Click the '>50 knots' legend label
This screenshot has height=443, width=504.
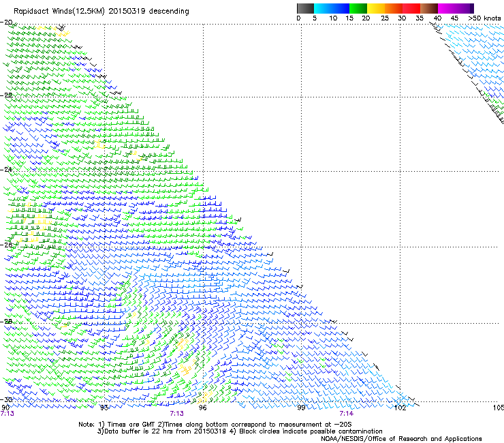484,18
